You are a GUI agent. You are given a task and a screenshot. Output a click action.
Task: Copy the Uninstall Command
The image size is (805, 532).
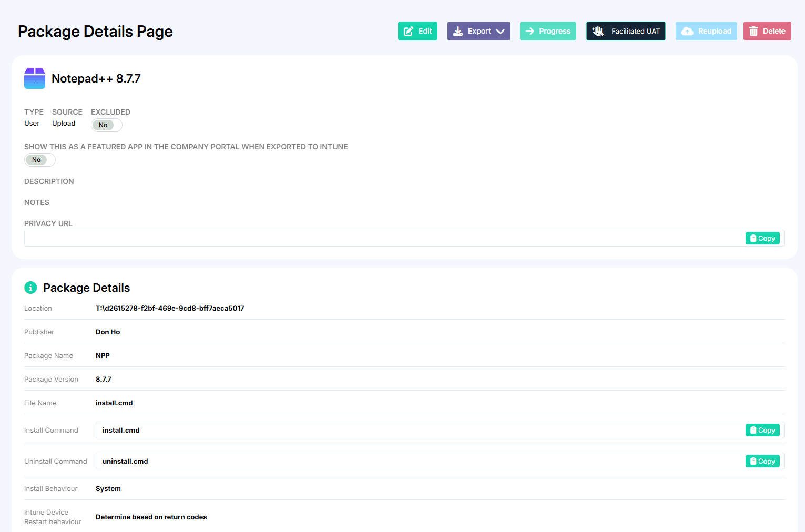tap(762, 461)
